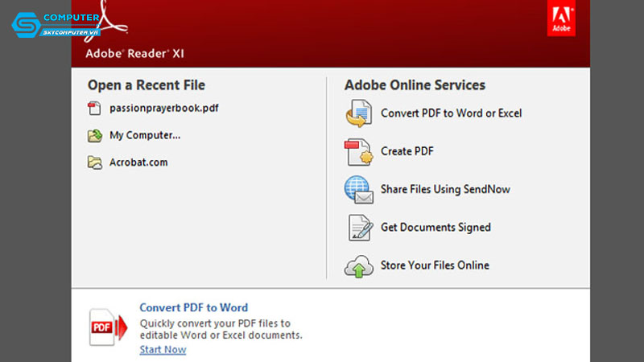The height and width of the screenshot is (362, 644).
Task: Click the Store Your Files Online cloud icon
Action: [x=358, y=265]
